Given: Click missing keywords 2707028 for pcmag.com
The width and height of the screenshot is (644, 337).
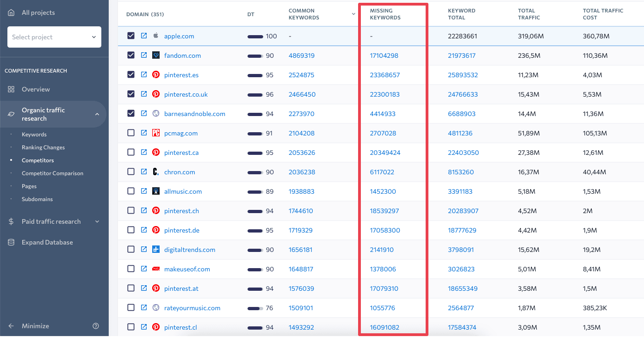Looking at the screenshot, I should [383, 133].
